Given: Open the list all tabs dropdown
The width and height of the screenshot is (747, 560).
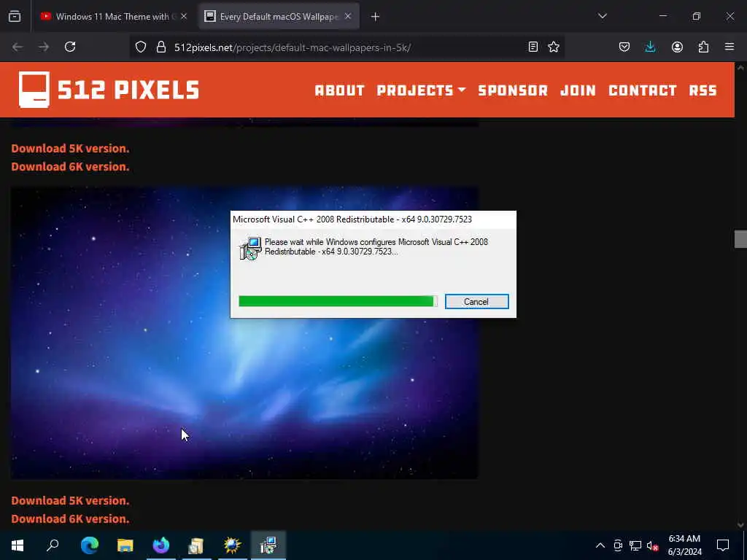Looking at the screenshot, I should tap(602, 16).
